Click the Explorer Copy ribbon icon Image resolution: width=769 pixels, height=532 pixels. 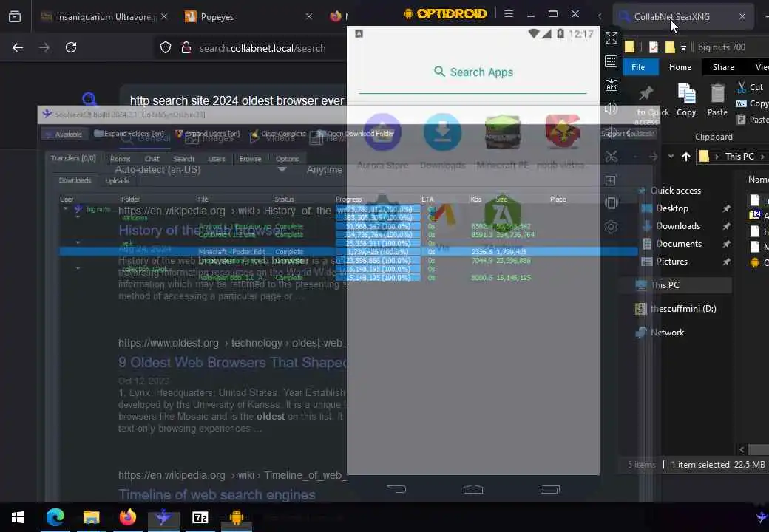pyautogui.click(x=686, y=100)
